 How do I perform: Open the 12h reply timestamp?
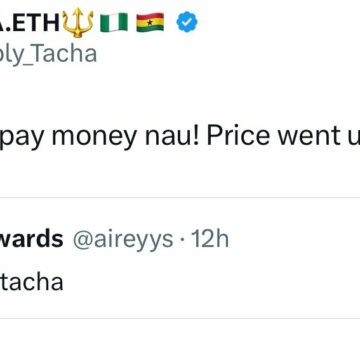click(210, 239)
